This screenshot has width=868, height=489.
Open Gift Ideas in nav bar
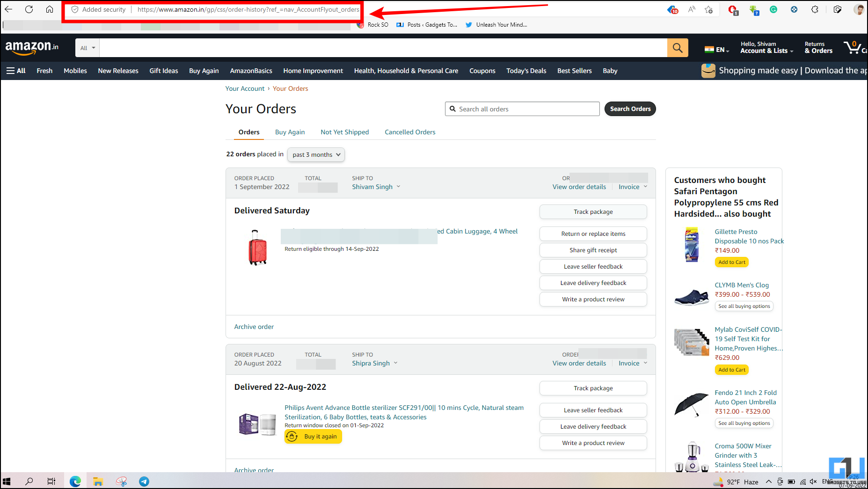pyautogui.click(x=164, y=71)
